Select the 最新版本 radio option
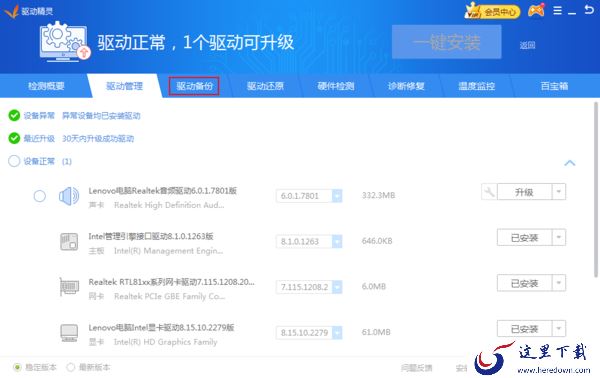The image size is (600, 378). pos(70,367)
